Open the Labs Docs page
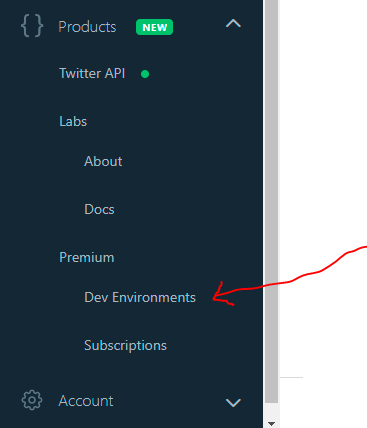367x428 pixels. pos(99,209)
